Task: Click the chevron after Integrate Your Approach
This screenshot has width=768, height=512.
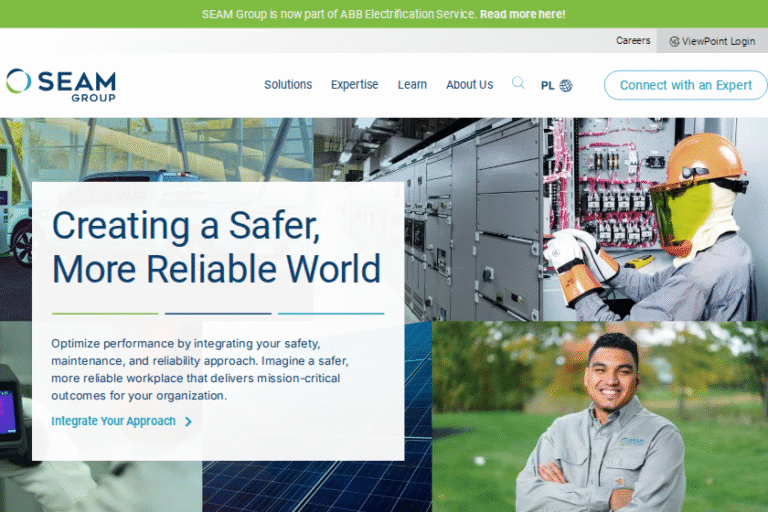Action: 188,422
